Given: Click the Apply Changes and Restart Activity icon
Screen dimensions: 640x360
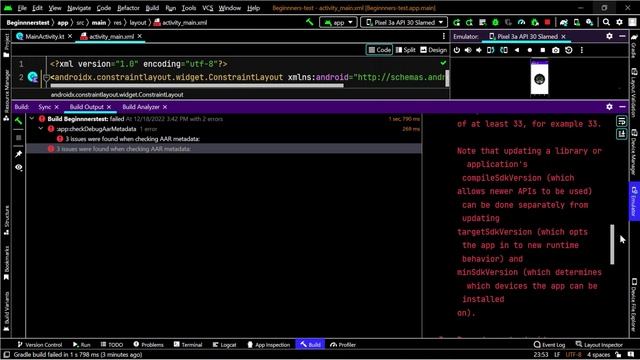Looking at the screenshot, I should 469,22.
